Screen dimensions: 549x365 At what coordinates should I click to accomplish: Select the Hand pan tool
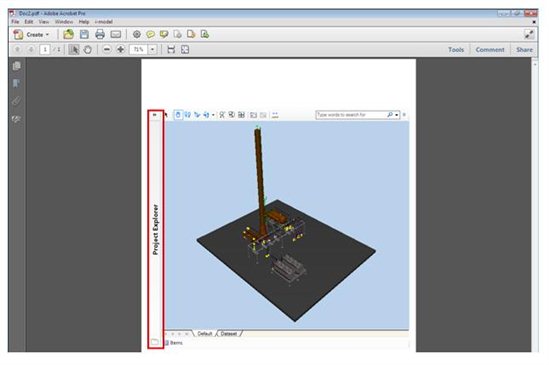[88, 49]
